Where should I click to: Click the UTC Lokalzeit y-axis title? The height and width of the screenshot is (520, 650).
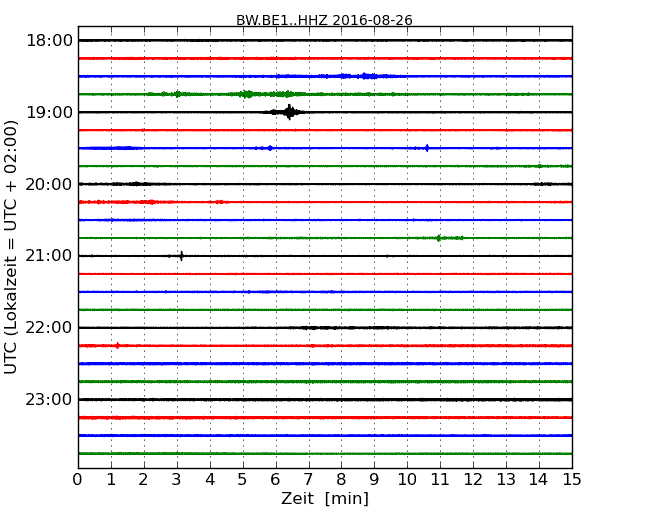[11, 247]
